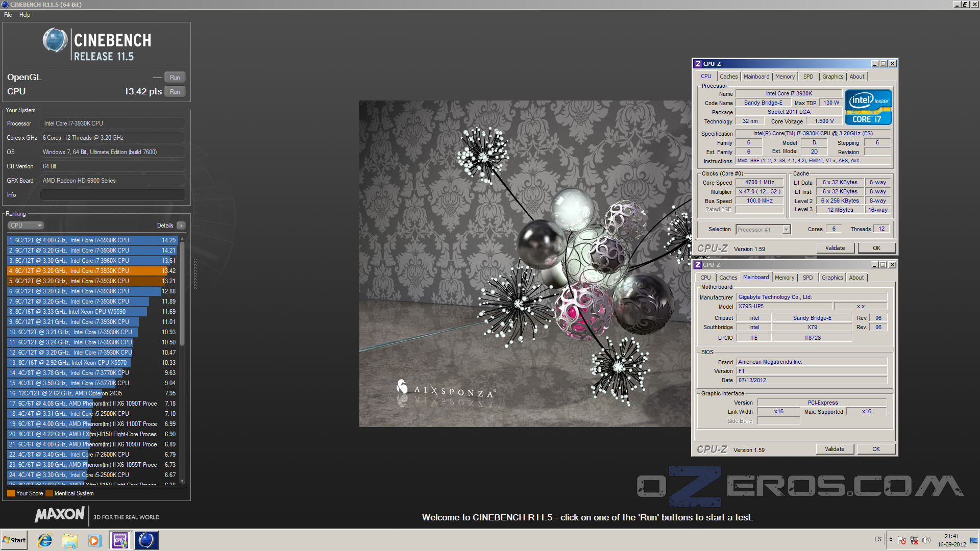Open SPD tab in lower CPU-Z

pos(808,278)
